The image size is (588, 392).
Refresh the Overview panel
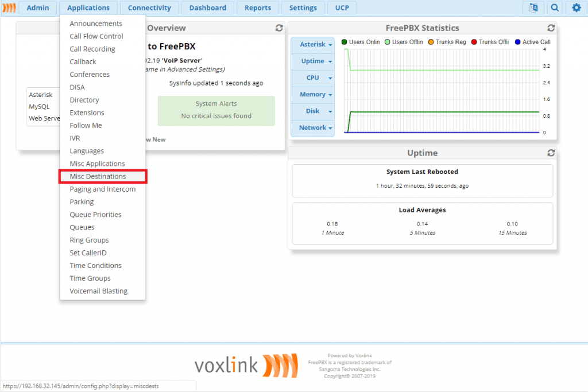coord(279,28)
